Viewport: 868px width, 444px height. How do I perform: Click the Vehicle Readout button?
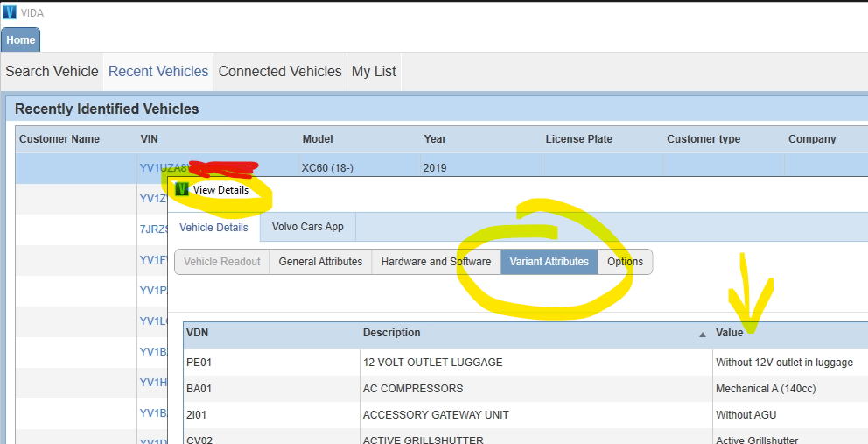click(x=222, y=262)
